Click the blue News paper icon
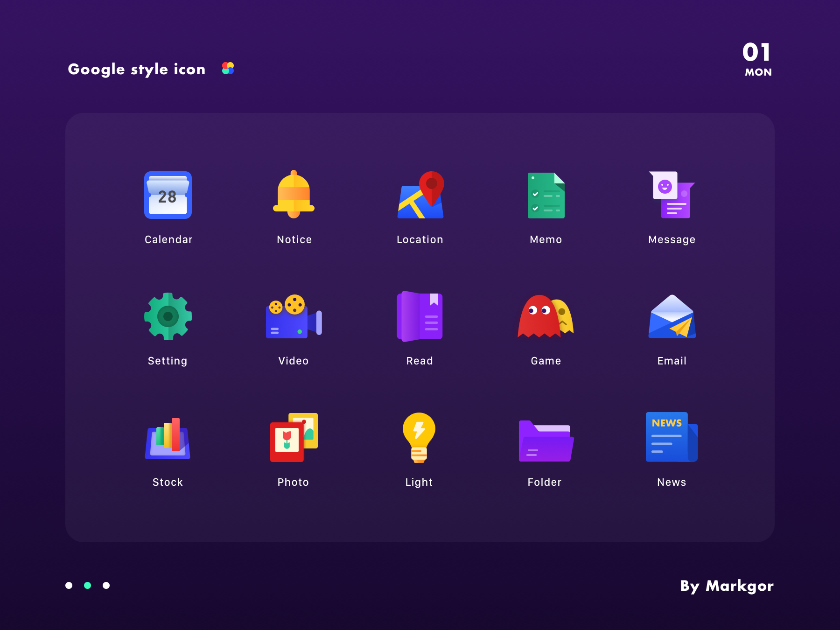 [672, 437]
